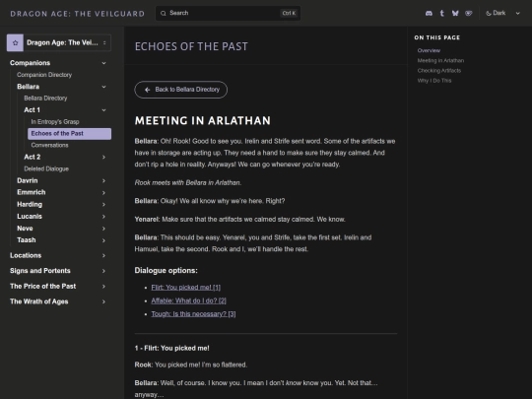Expand the Emmrich chevron

(103, 193)
